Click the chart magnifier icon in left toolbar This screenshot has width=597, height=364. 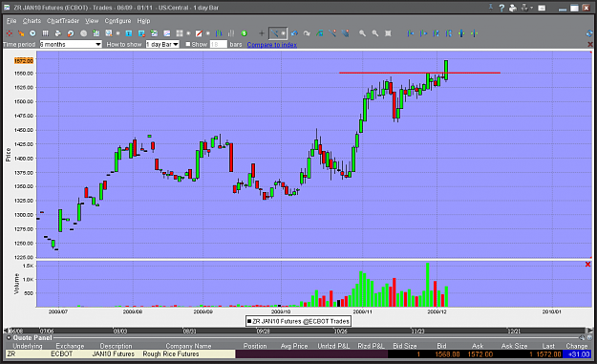(x=109, y=33)
